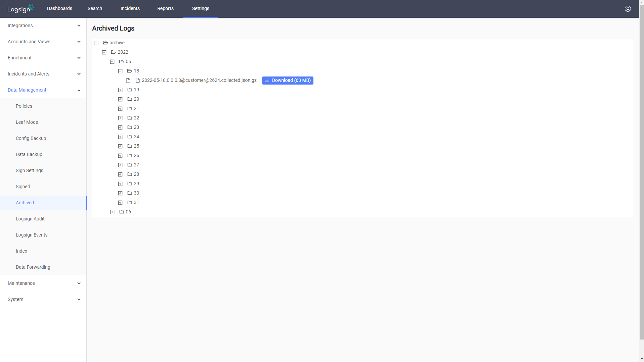Open the Data Backup settings page
Viewport: 644px width, 362px height.
(29, 154)
